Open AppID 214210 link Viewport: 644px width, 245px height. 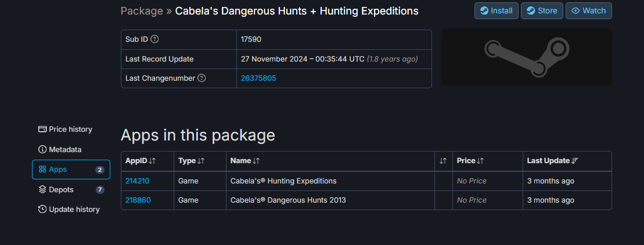[137, 181]
